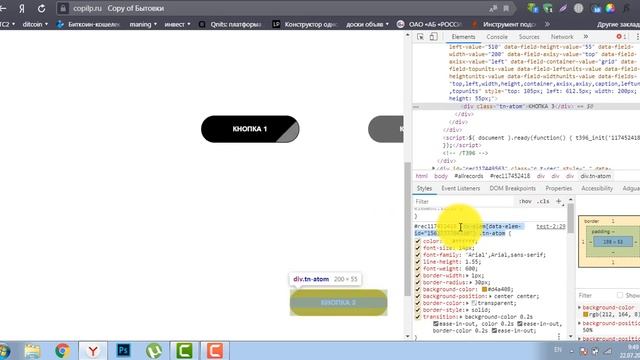Uncheck the line-height declaration

pos(418,262)
